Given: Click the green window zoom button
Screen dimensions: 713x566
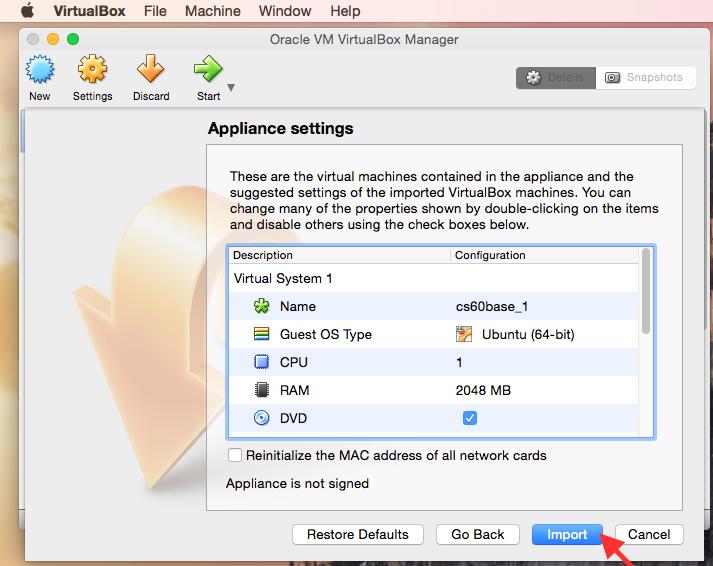Looking at the screenshot, I should [x=73, y=39].
